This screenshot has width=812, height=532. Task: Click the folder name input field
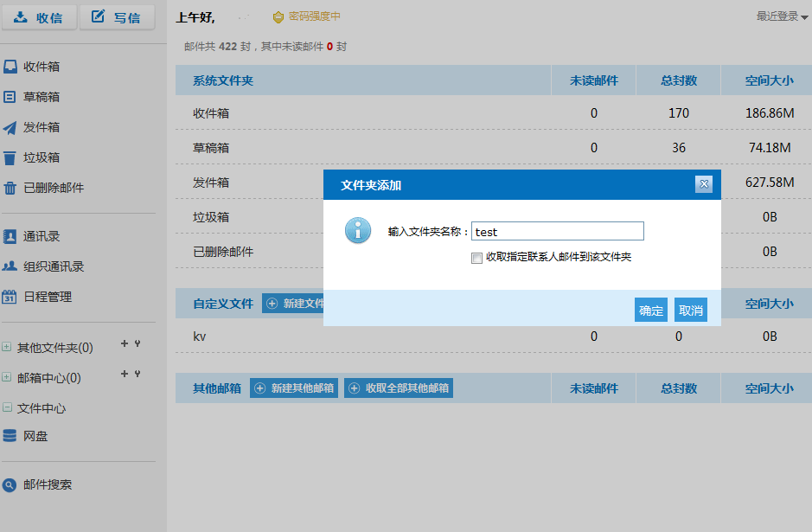pos(557,231)
